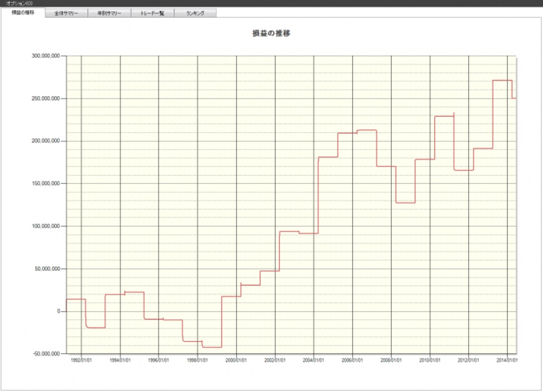Show the ランキング tab

point(195,13)
